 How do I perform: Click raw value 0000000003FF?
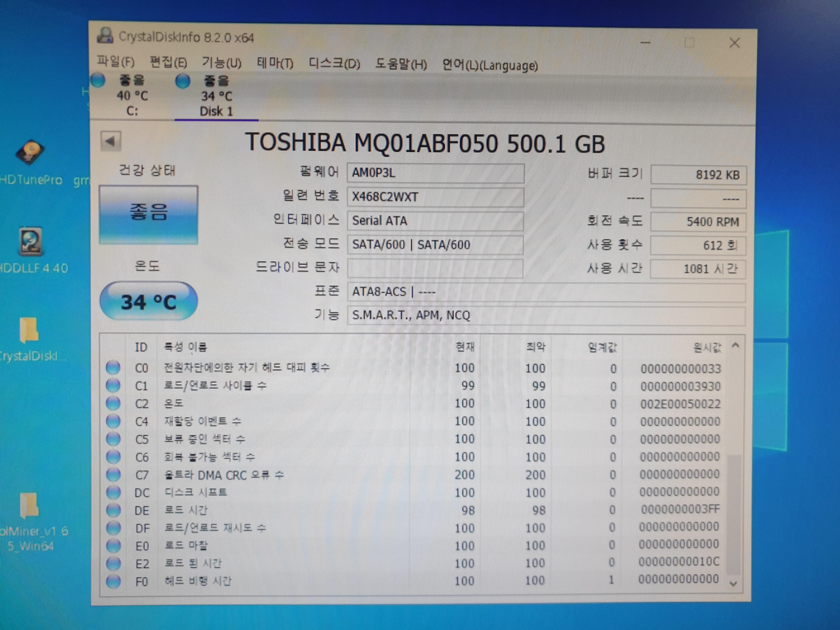tap(680, 509)
